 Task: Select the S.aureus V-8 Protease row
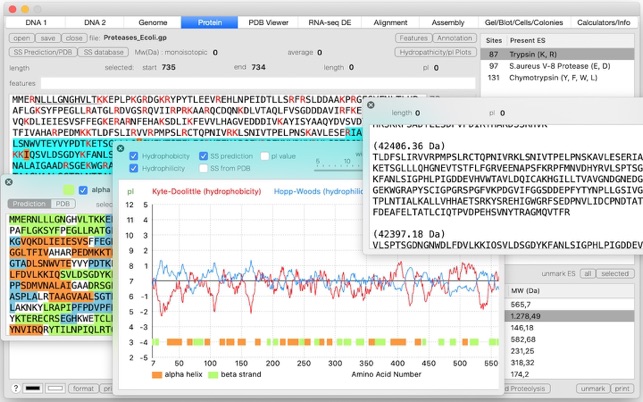click(x=557, y=66)
